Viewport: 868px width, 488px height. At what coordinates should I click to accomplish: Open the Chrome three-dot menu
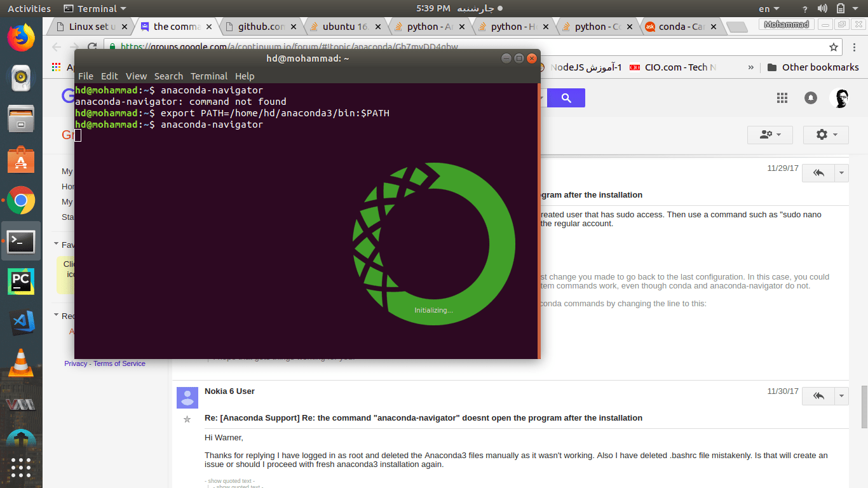pyautogui.click(x=855, y=47)
